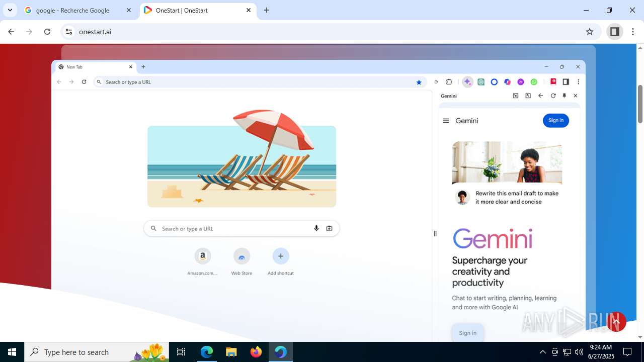Click the blue Sign in button
The width and height of the screenshot is (644, 362).
(556, 121)
